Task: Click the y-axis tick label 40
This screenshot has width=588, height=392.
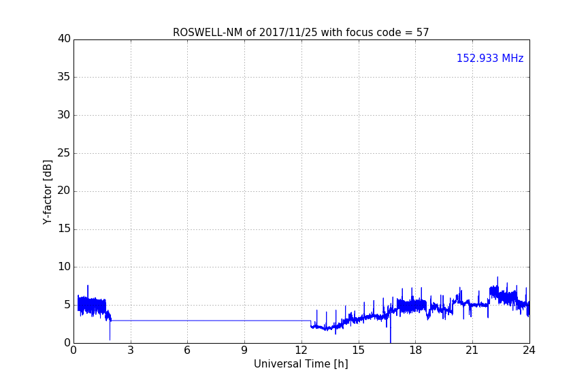Action: tap(64, 39)
